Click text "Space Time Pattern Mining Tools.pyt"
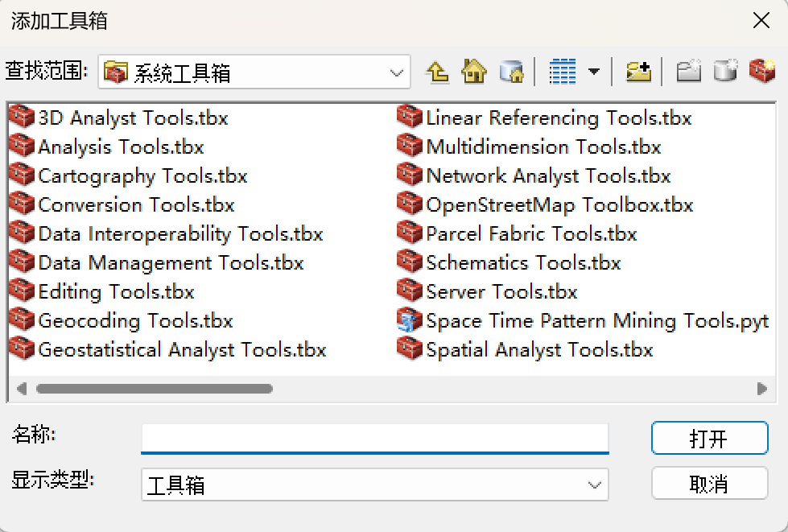This screenshot has width=788, height=532. coord(597,321)
